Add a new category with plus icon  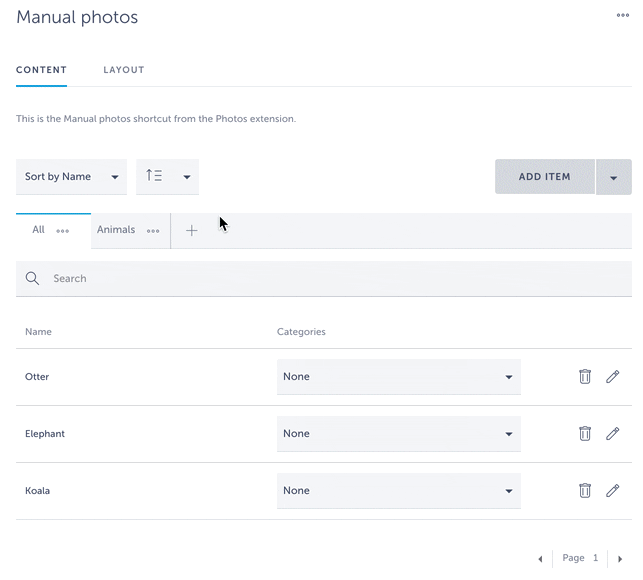pyautogui.click(x=192, y=231)
